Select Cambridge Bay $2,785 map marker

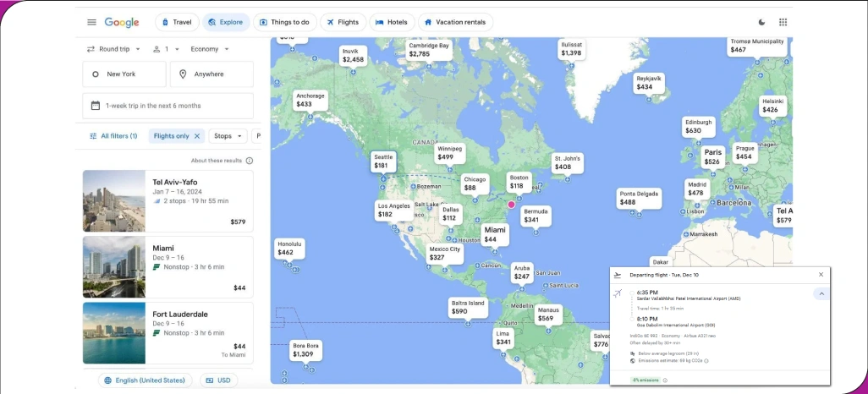click(x=429, y=50)
